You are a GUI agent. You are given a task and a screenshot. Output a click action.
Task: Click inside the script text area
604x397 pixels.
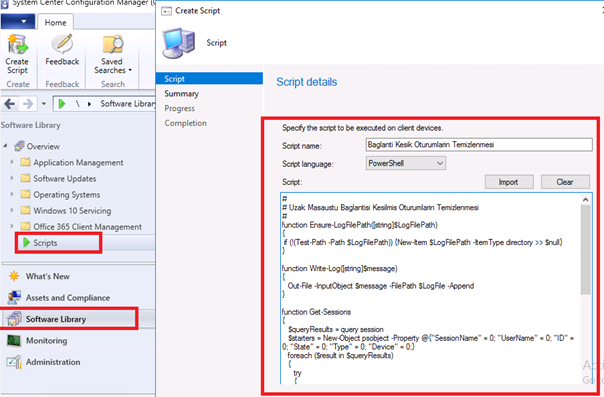click(430, 288)
